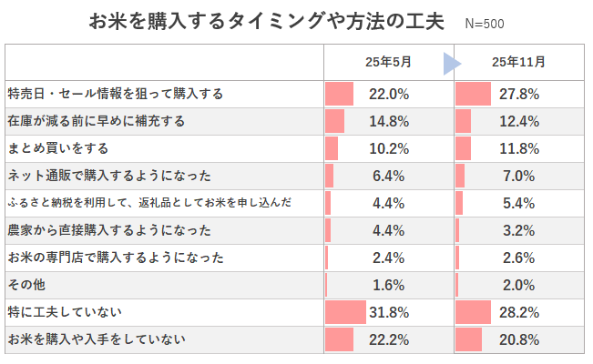Click the お米を購入や入手をしていない row label
This screenshot has height=364, width=593.
96,339
